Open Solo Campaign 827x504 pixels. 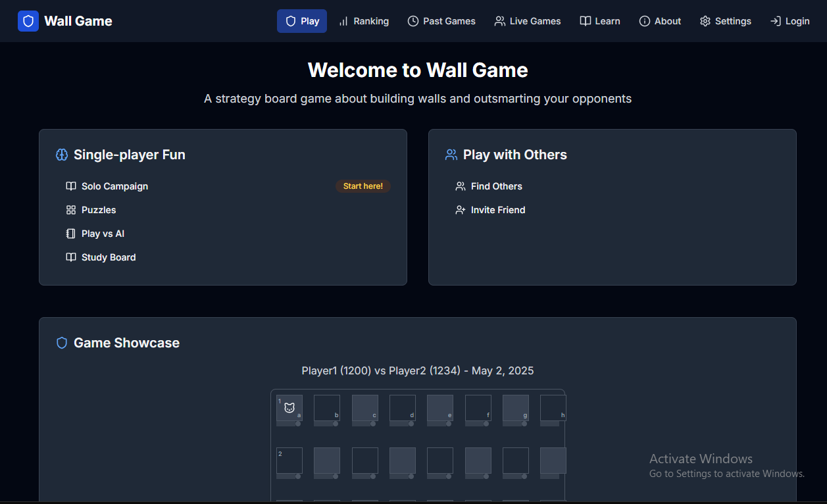(114, 186)
